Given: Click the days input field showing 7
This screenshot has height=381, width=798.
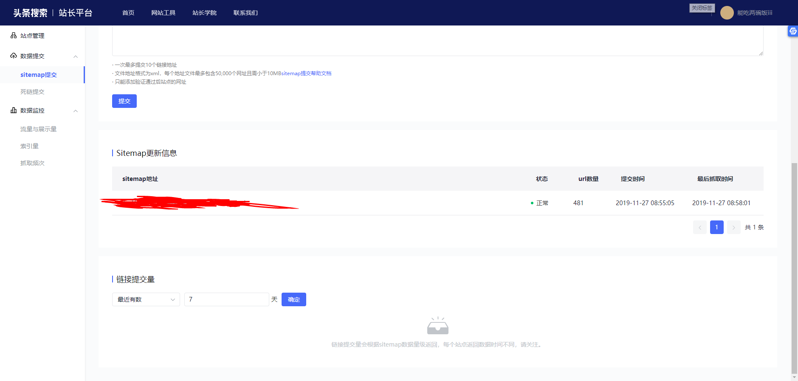Looking at the screenshot, I should (226, 300).
